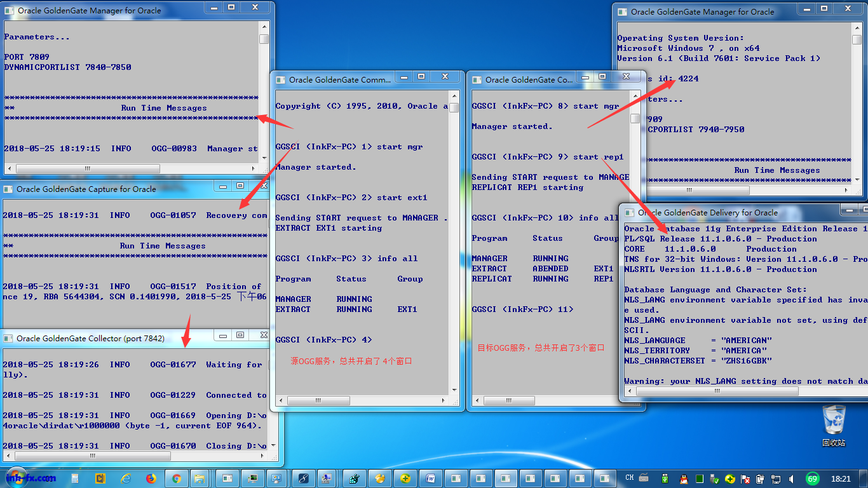Click the Show Desktop strip
The width and height of the screenshot is (868, 488).
point(864,478)
